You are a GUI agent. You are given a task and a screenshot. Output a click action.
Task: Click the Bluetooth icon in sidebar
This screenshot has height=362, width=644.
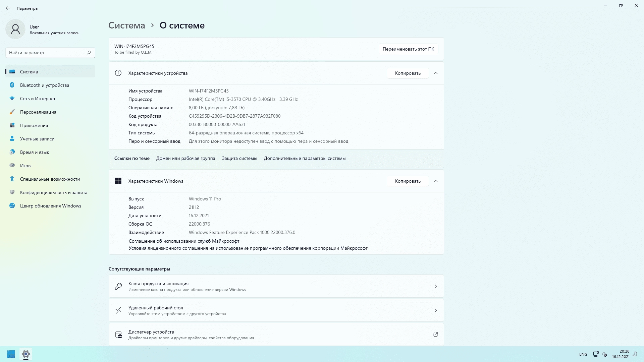coord(12,85)
